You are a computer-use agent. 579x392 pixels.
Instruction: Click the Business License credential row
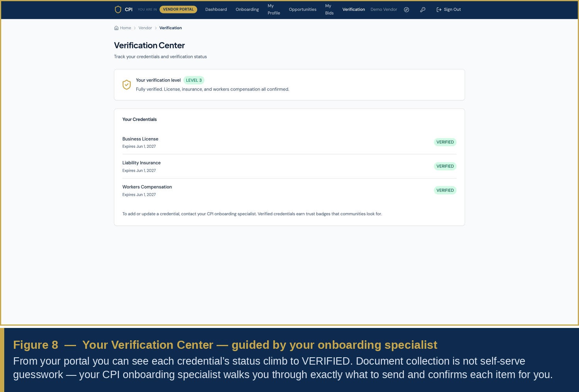tap(289, 142)
